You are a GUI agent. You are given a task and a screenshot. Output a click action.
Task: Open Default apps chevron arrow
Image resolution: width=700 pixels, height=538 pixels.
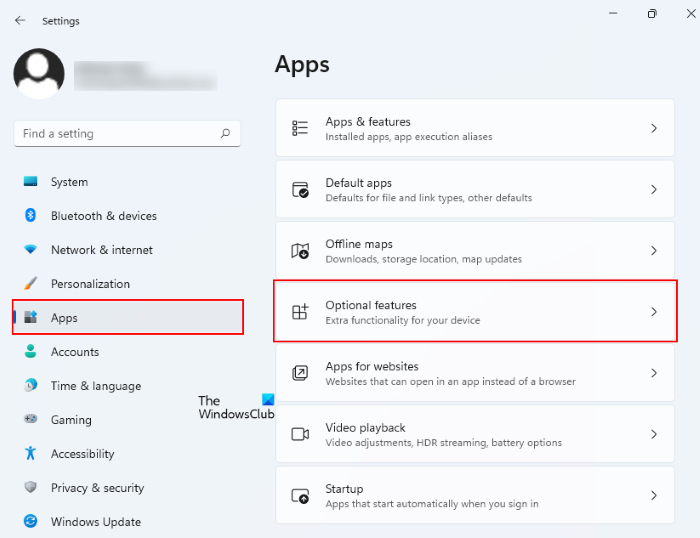pyautogui.click(x=654, y=189)
